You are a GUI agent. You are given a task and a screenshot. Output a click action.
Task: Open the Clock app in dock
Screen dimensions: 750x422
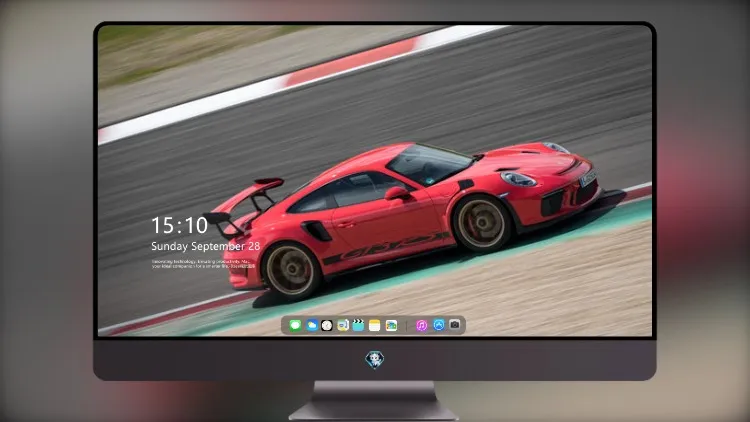327,326
